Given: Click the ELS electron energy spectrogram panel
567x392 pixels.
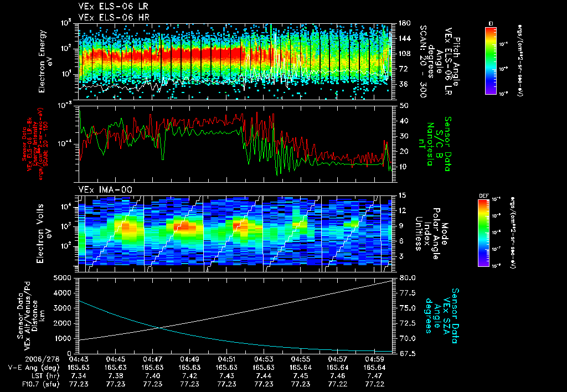Looking at the screenshot, I should point(235,61).
